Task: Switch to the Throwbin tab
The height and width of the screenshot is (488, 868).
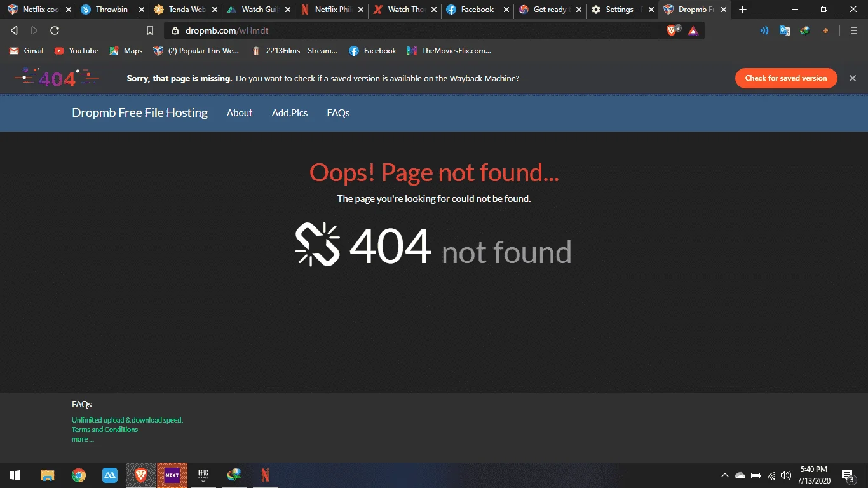Action: click(x=112, y=10)
